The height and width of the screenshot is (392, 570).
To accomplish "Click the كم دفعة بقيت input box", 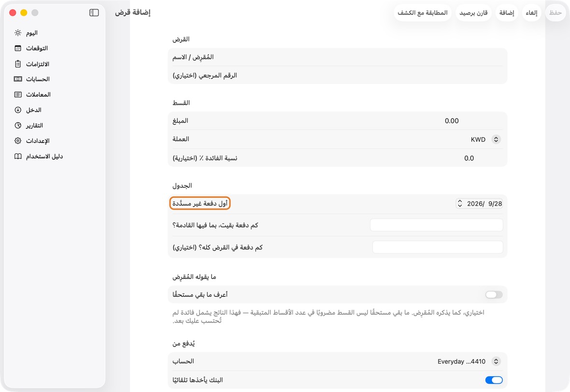I will pos(436,225).
